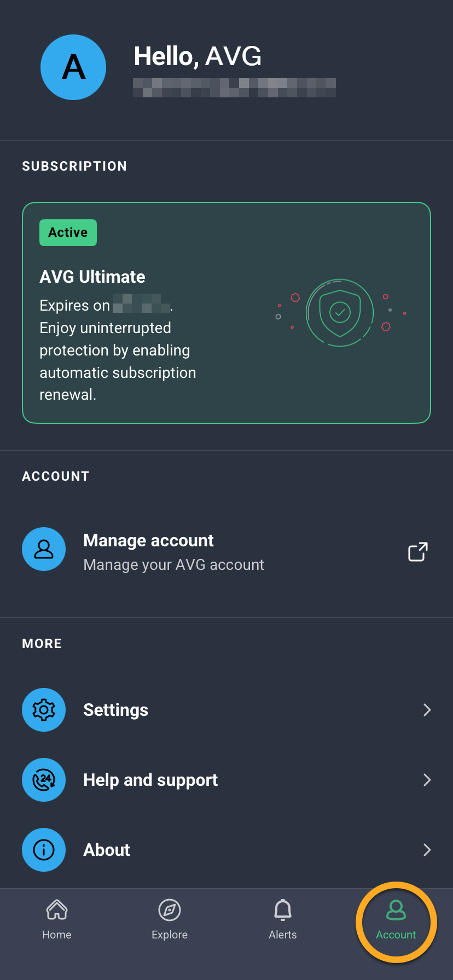
Task: Tap the green Active status badge
Action: 68,232
